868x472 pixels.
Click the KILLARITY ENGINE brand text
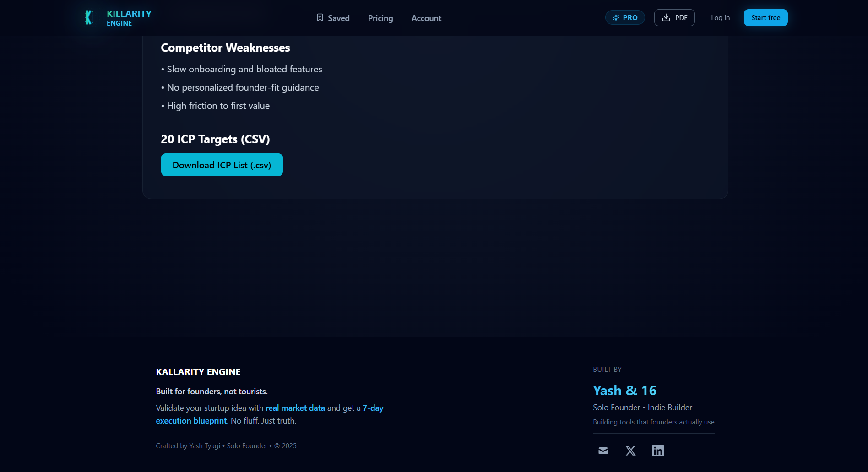click(129, 18)
